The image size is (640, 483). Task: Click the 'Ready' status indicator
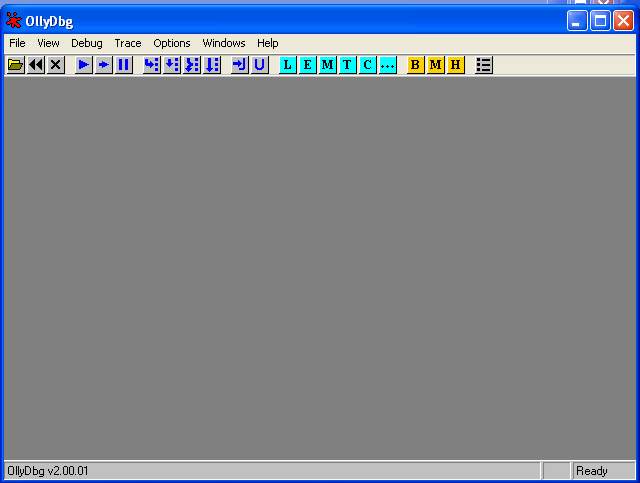tap(591, 471)
